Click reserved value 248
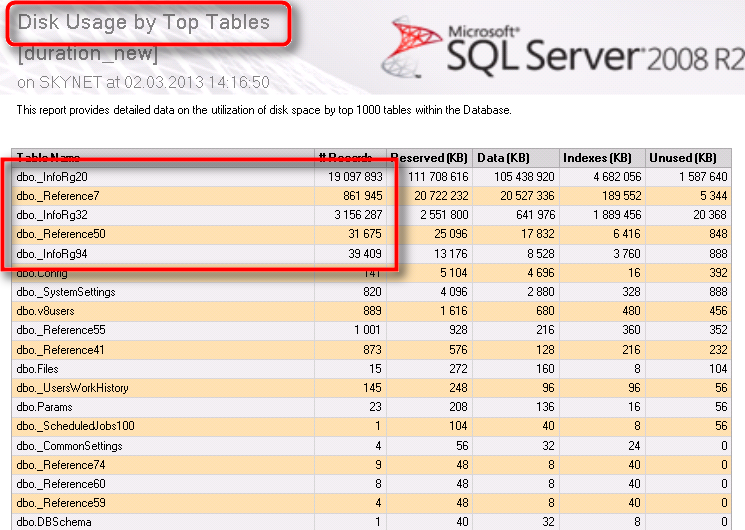This screenshot has height=530, width=745. (x=458, y=388)
